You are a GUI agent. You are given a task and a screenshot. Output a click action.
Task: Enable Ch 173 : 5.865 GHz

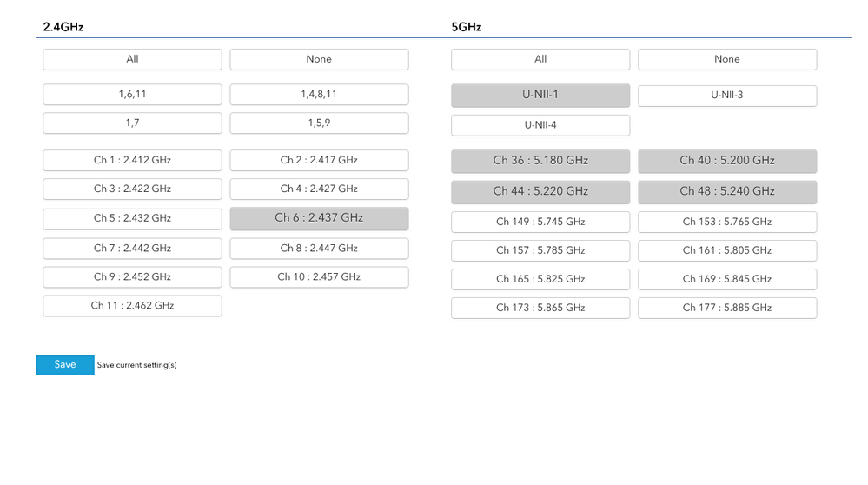(540, 309)
